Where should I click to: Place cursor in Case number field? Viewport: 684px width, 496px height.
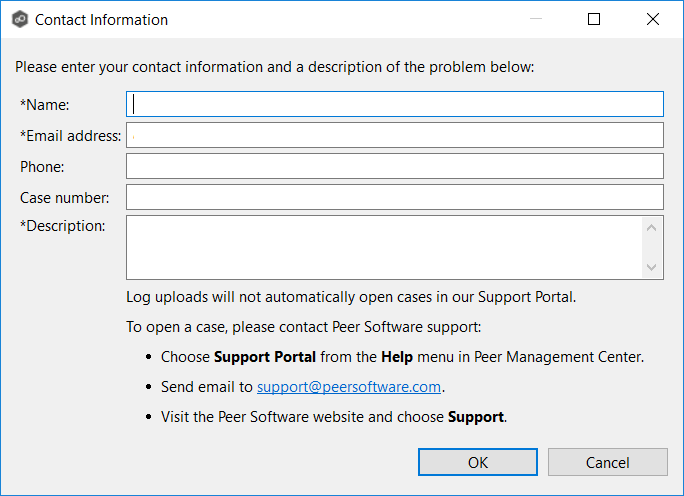[x=394, y=197]
